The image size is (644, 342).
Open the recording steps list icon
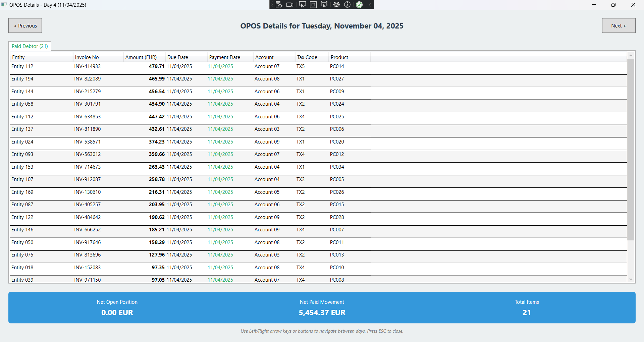(279, 5)
